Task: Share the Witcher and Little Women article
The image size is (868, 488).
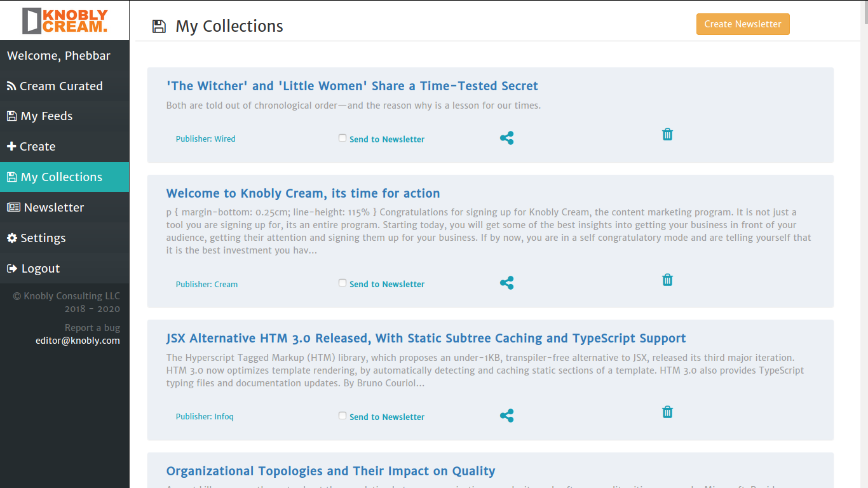Action: pyautogui.click(x=506, y=138)
